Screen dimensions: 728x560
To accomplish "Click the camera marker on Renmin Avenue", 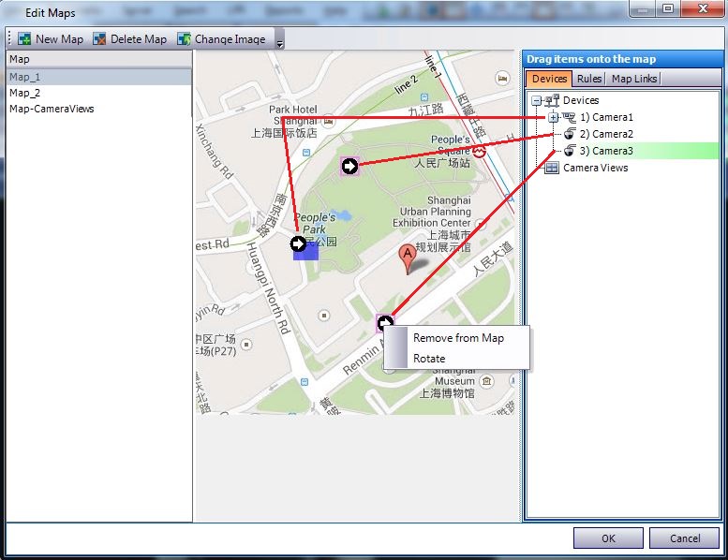I will (x=385, y=322).
